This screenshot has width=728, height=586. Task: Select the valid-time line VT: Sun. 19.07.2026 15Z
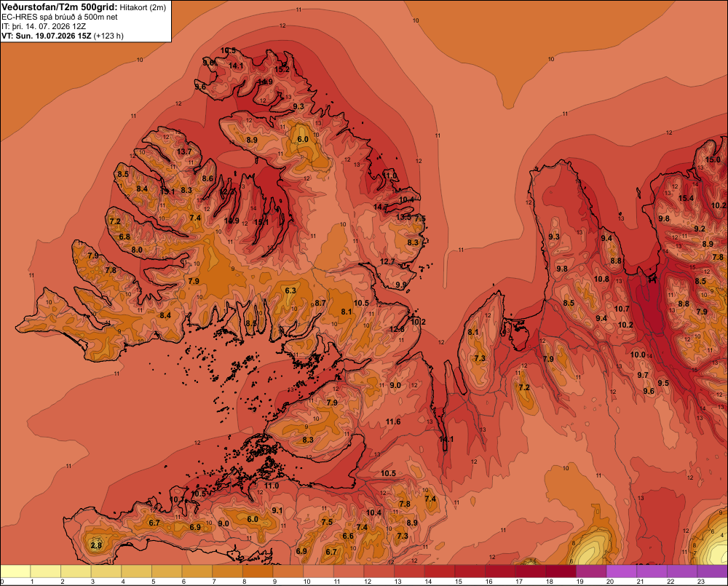coord(47,36)
